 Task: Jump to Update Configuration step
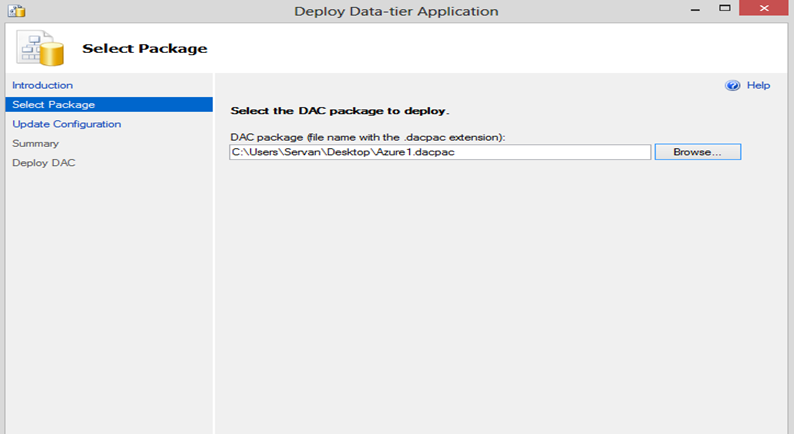[x=66, y=124]
